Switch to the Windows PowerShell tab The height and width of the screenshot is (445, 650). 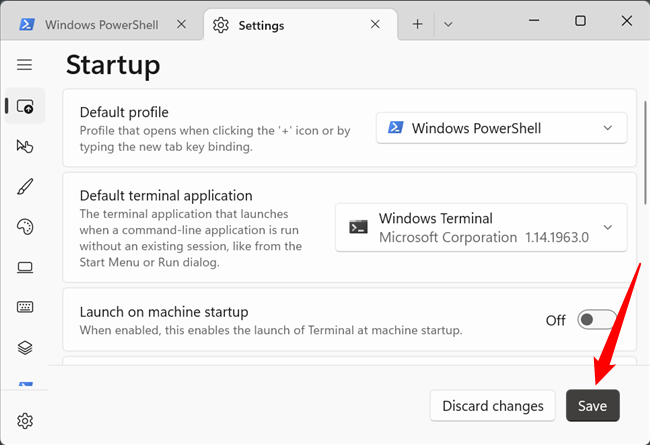point(95,24)
